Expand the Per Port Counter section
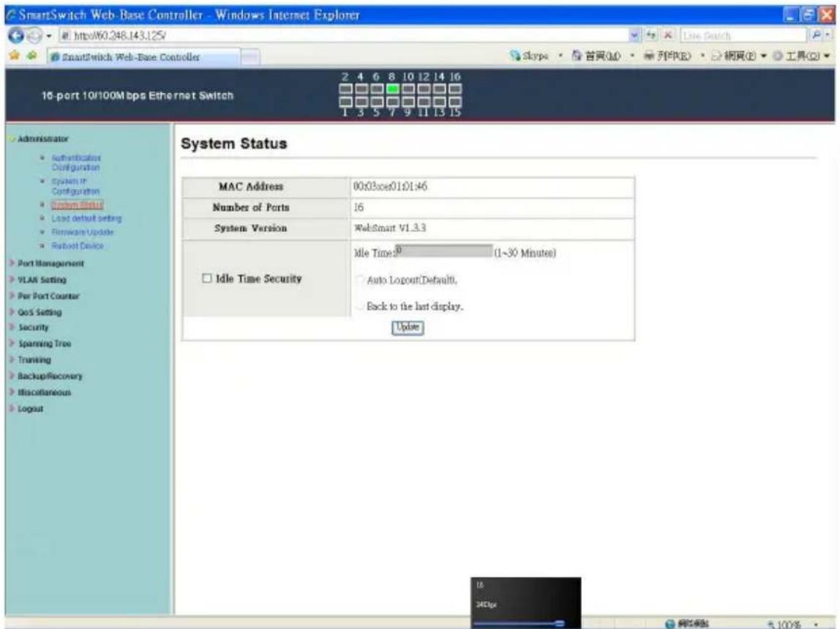Viewport: 840px width, 629px height. coord(48,296)
